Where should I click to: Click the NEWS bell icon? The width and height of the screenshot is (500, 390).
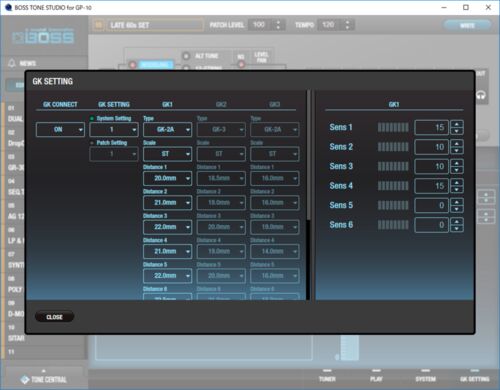pos(12,63)
